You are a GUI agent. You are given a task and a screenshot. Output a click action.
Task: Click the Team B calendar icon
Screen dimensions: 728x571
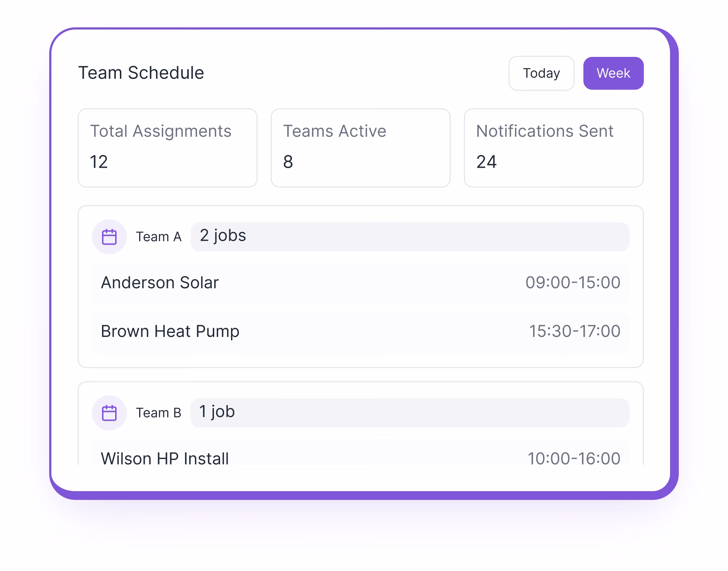[109, 412]
